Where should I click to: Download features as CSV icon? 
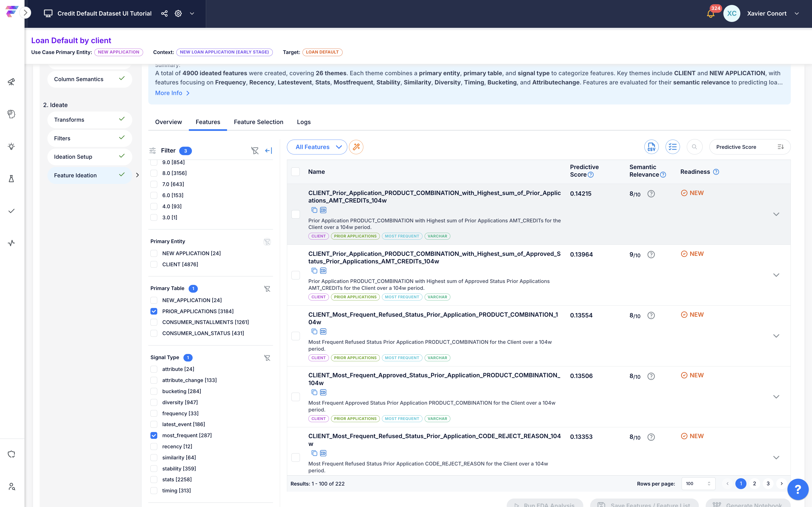click(651, 147)
